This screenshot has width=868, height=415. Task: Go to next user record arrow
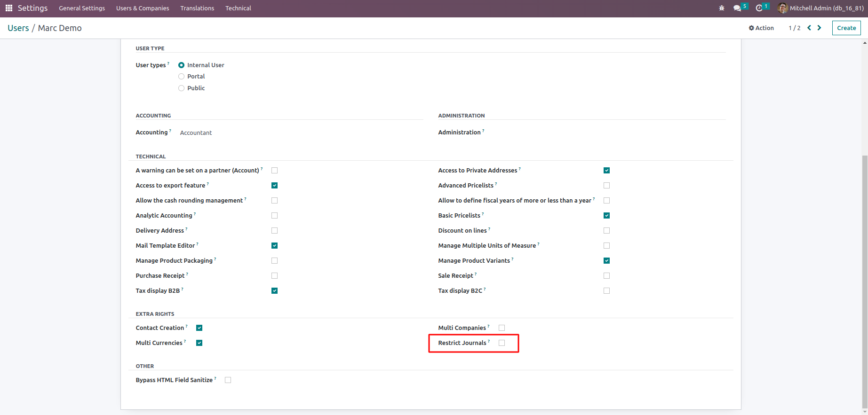pyautogui.click(x=819, y=28)
